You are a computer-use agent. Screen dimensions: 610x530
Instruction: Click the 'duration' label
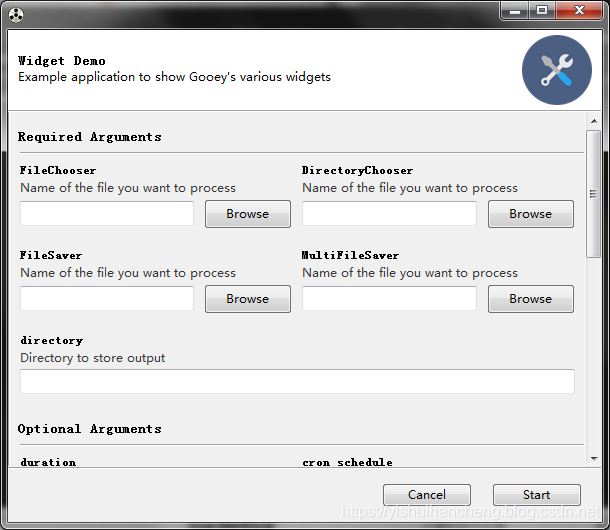[x=48, y=462]
